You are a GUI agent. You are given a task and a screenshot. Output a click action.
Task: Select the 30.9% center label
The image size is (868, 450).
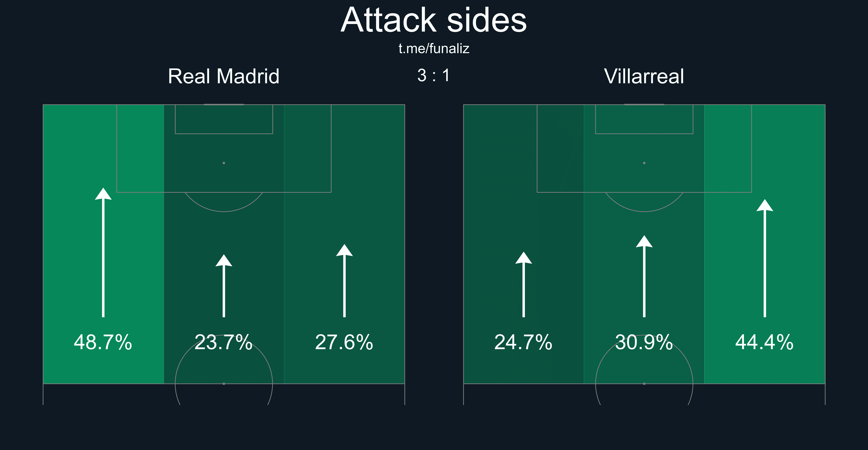pyautogui.click(x=644, y=342)
